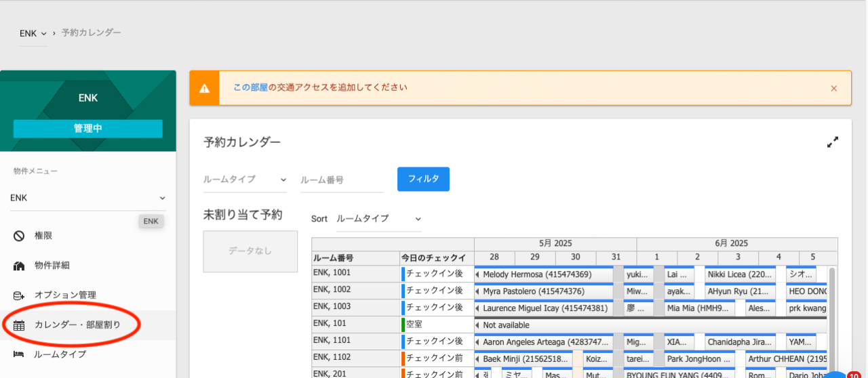Image resolution: width=868 pixels, height=378 pixels.
Task: Dismiss the 交通アクセス warning banner
Action: click(833, 89)
